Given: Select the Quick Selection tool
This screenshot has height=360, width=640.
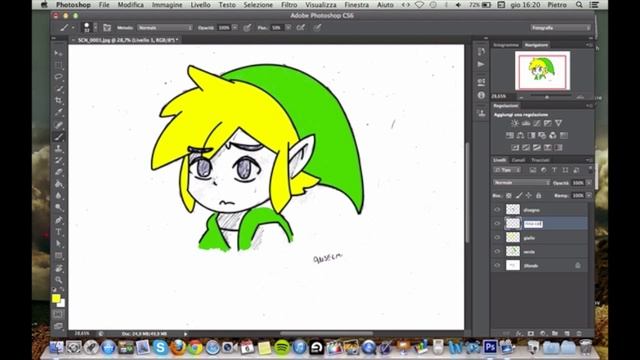Looking at the screenshot, I should pyautogui.click(x=59, y=89).
